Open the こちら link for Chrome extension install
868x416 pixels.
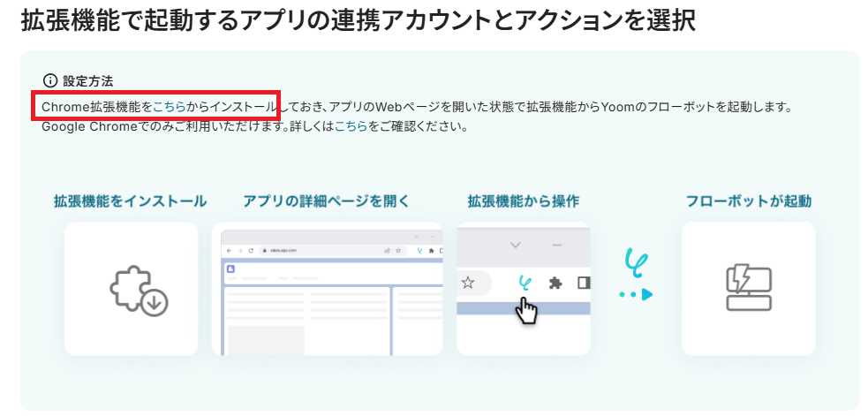click(x=170, y=107)
